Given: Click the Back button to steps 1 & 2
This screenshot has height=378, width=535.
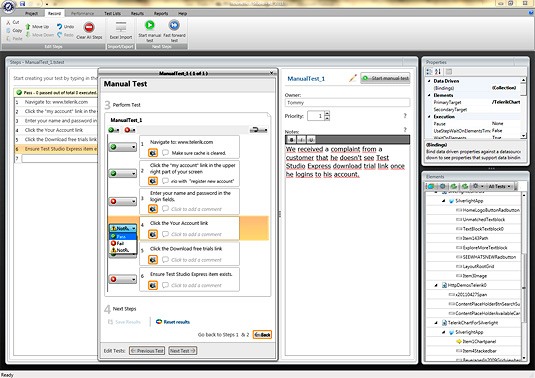Looking at the screenshot, I should click(262, 335).
